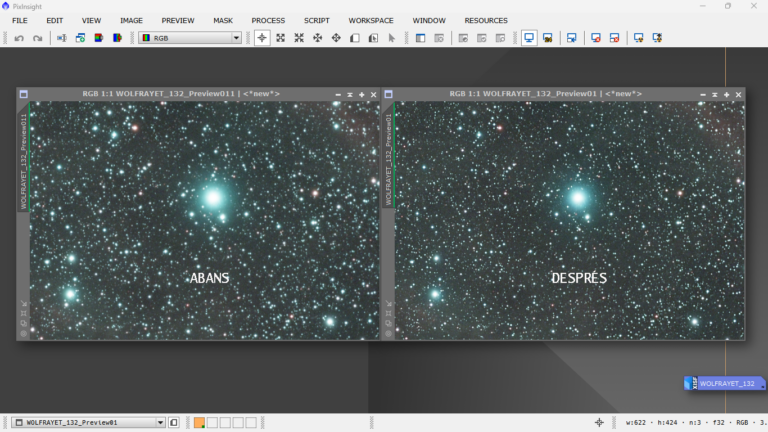The image size is (768, 432).
Task: Click the blue window icon on Preview01 title
Action: (388, 94)
